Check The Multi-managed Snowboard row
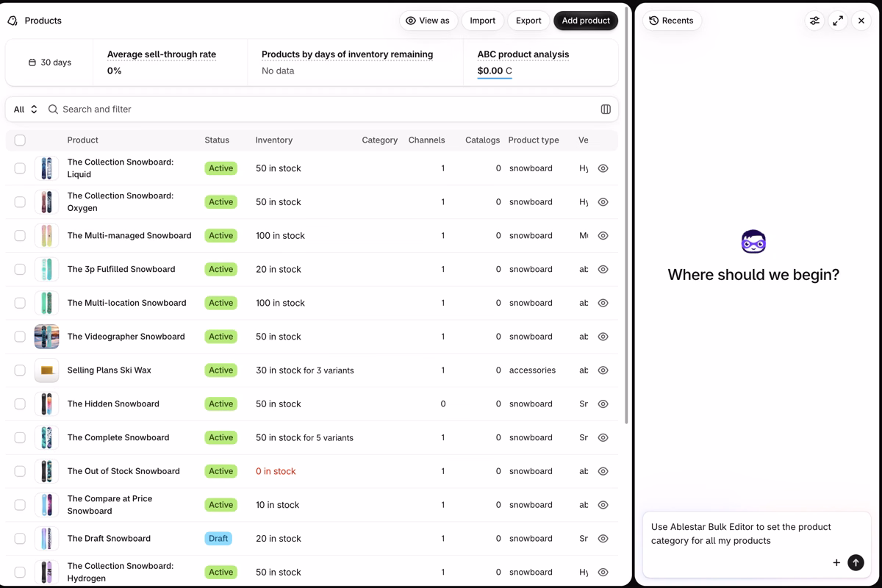Screen dimensions: 882x588 pos(20,236)
